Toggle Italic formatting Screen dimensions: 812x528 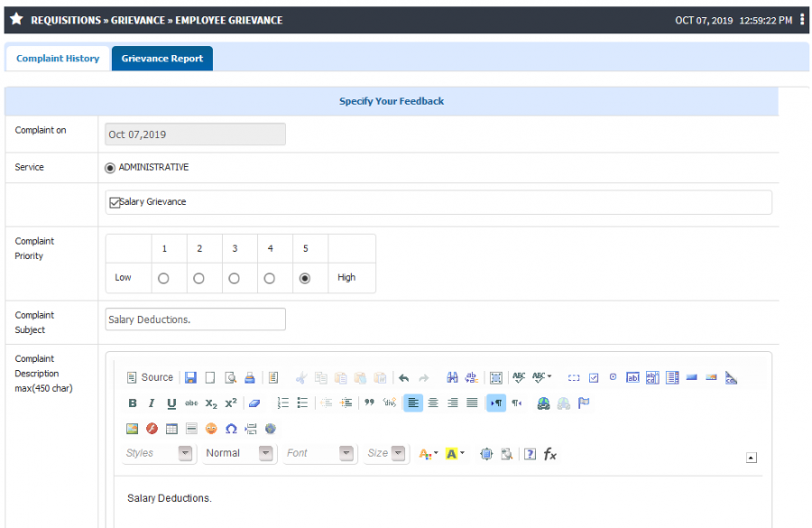[x=152, y=403]
